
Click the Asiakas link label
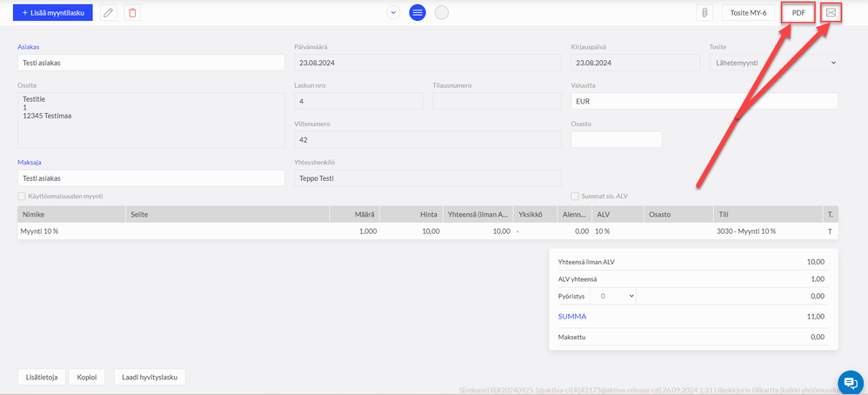[28, 47]
